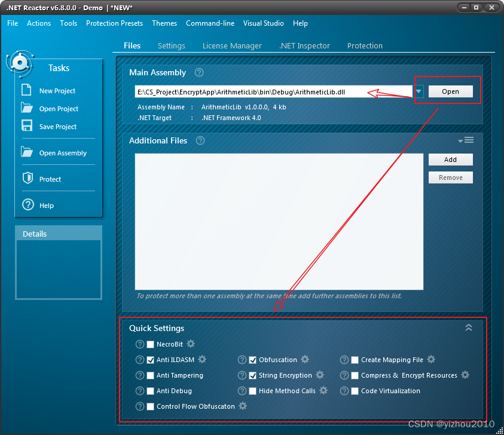Click the New Project document icon
This screenshot has width=504, height=435.
[26, 90]
